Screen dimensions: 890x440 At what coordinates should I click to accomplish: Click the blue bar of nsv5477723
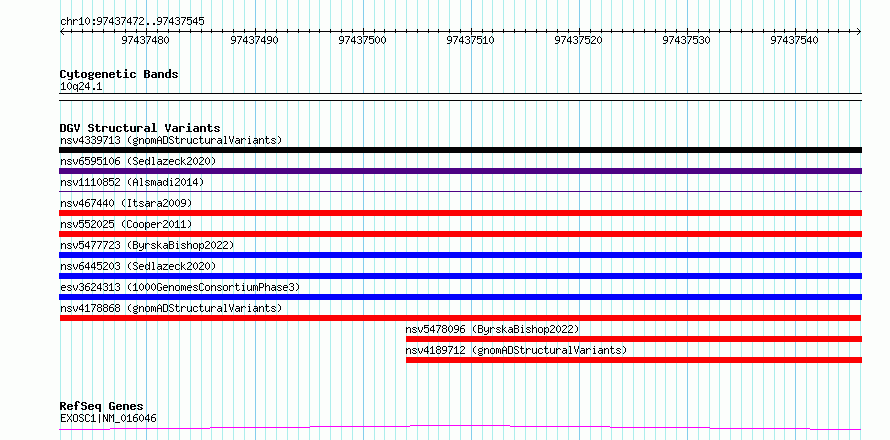[461, 255]
